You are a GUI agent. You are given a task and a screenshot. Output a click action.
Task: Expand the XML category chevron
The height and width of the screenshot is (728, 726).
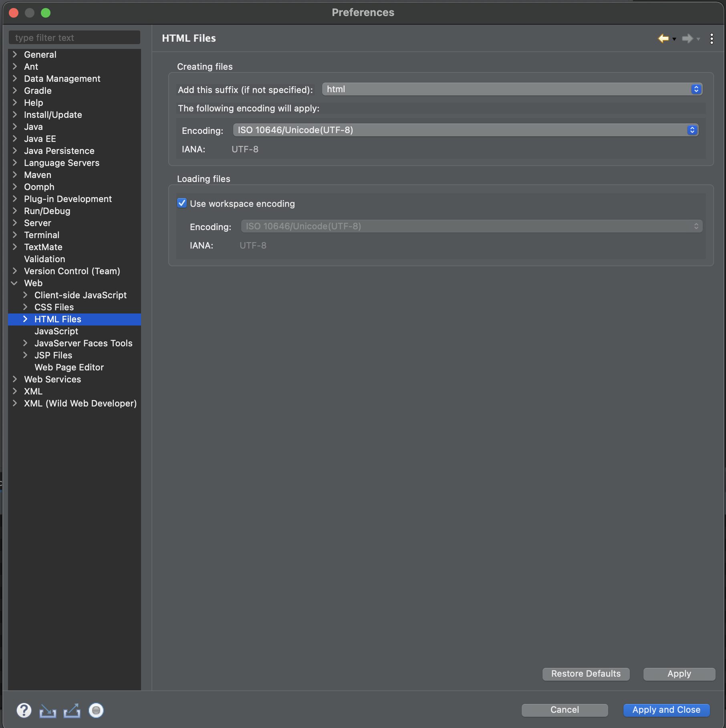coord(15,391)
